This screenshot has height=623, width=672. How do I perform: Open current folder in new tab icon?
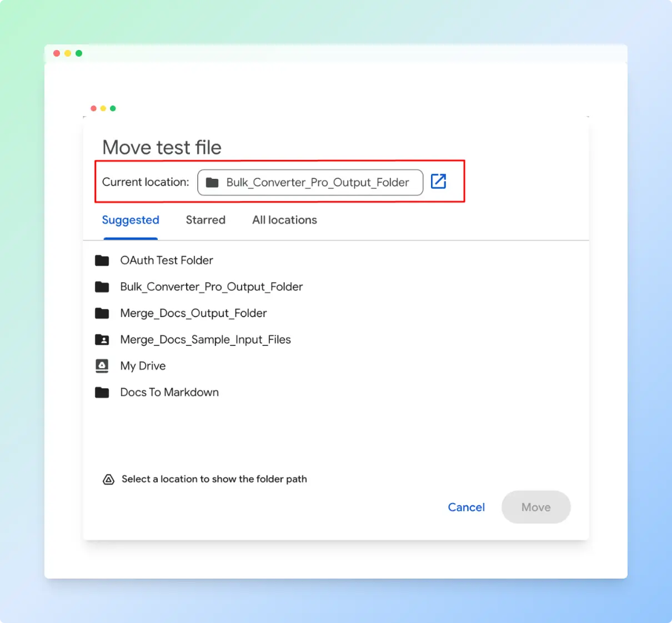coord(439,182)
